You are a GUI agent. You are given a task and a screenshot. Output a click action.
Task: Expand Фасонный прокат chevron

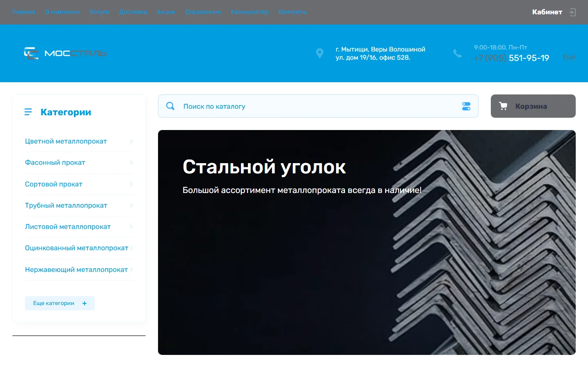131,163
